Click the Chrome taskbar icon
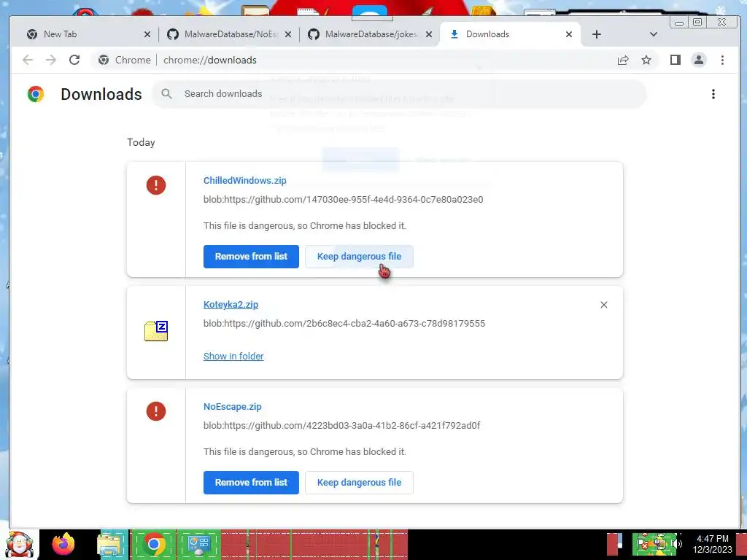Screen dimensions: 747x560 tap(153, 544)
